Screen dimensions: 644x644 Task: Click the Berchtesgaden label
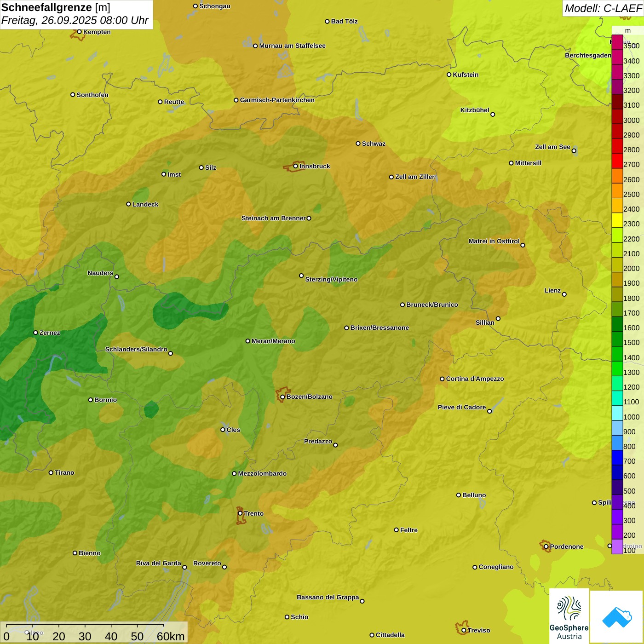point(588,55)
